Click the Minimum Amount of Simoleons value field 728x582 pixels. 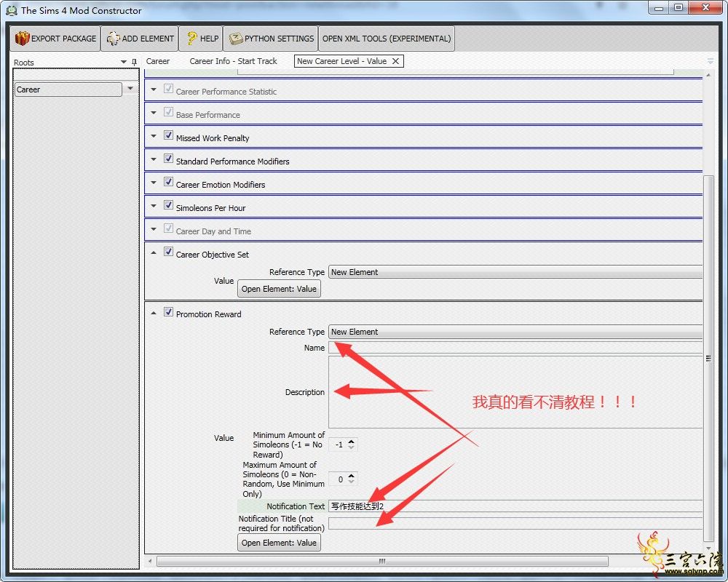pos(339,445)
